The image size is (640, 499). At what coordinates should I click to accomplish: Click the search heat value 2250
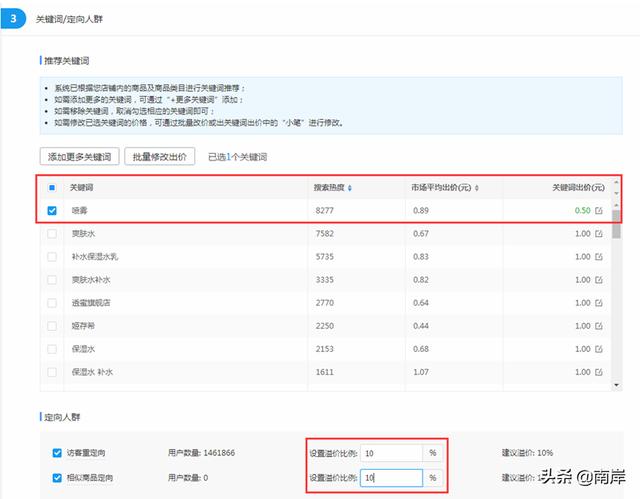click(x=324, y=326)
